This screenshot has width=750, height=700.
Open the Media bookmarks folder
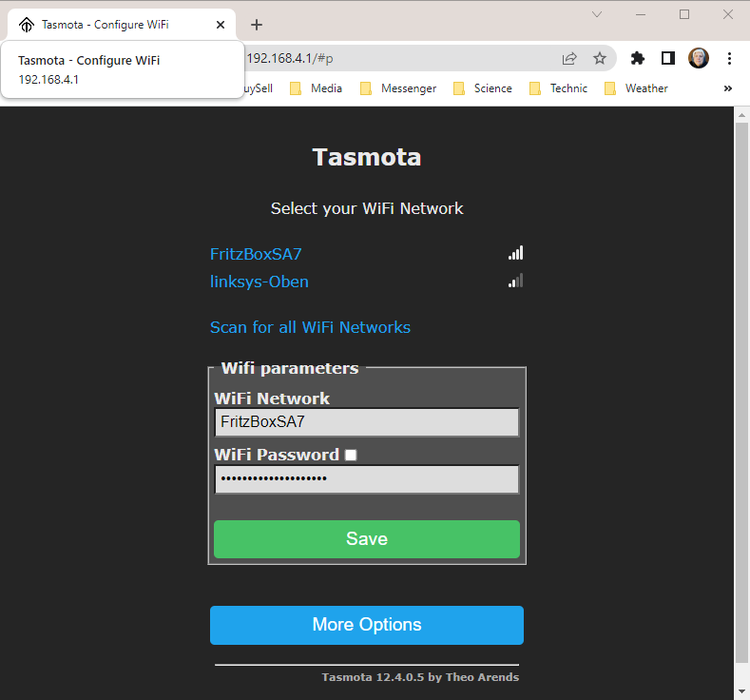[x=317, y=88]
